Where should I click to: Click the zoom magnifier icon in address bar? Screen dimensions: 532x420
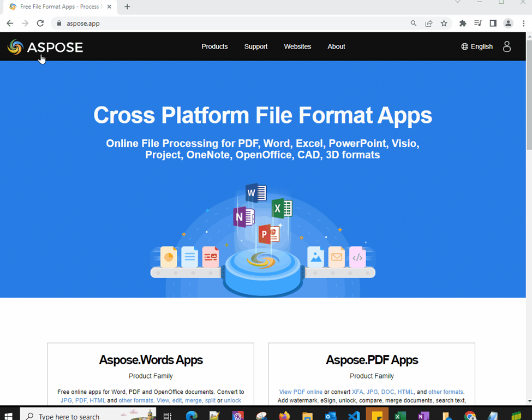(413, 23)
